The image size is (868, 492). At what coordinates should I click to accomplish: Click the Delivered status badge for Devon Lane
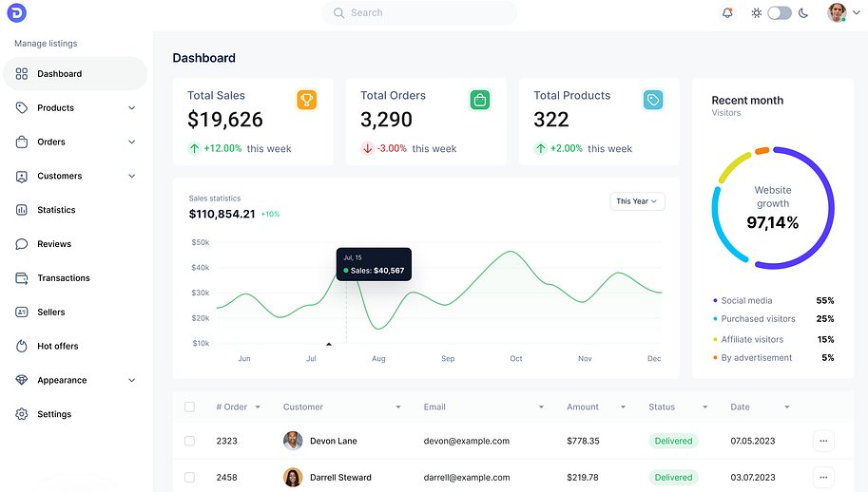click(x=673, y=442)
